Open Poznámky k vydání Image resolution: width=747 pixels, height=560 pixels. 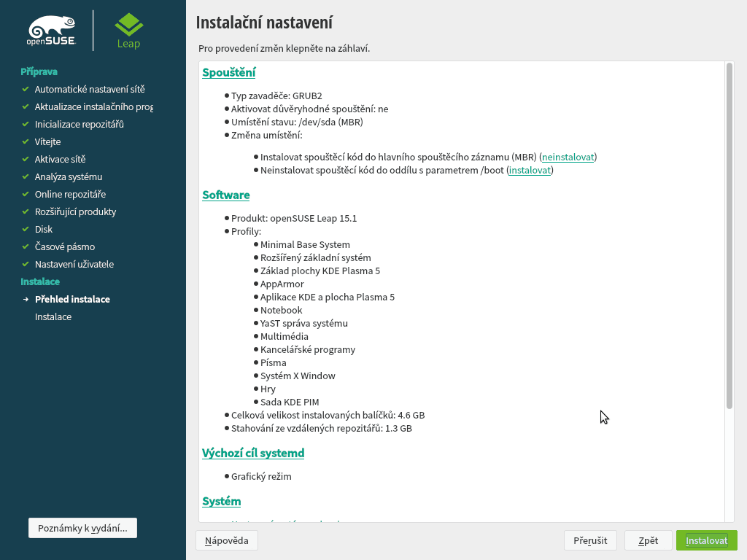click(82, 527)
